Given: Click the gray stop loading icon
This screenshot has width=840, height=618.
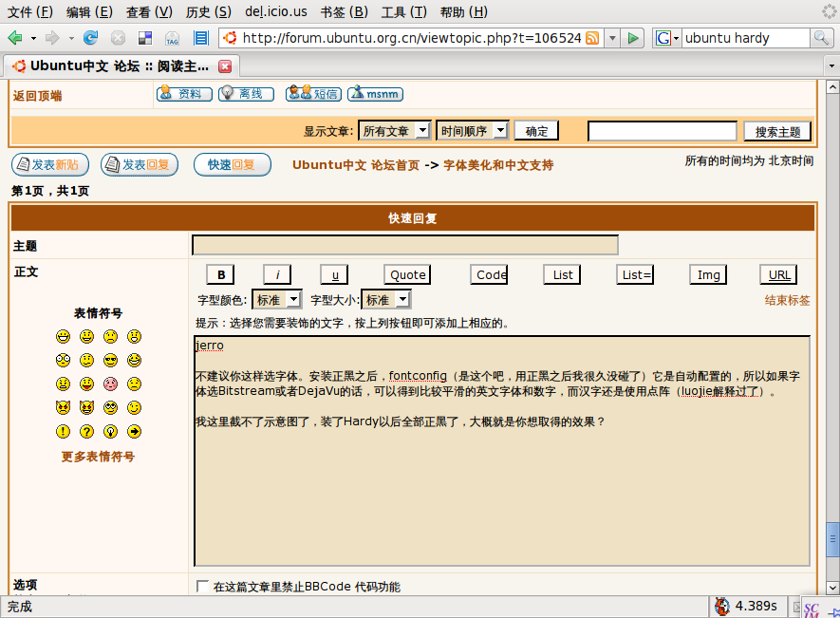Looking at the screenshot, I should tap(118, 38).
